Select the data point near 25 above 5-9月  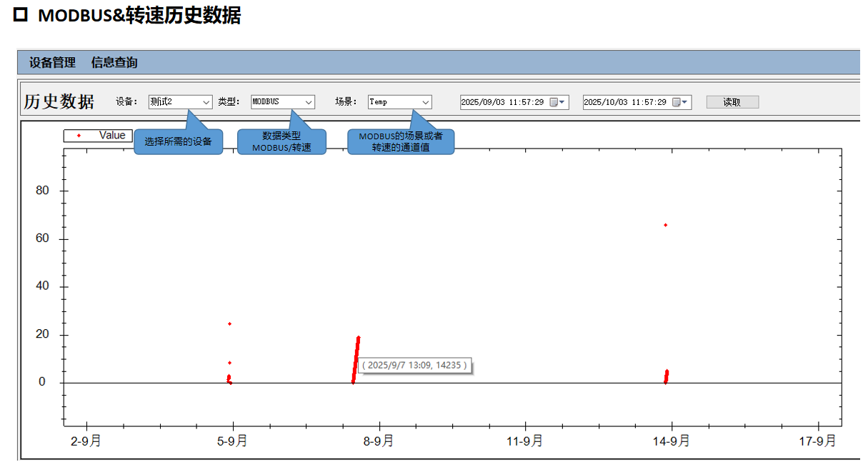click(229, 323)
